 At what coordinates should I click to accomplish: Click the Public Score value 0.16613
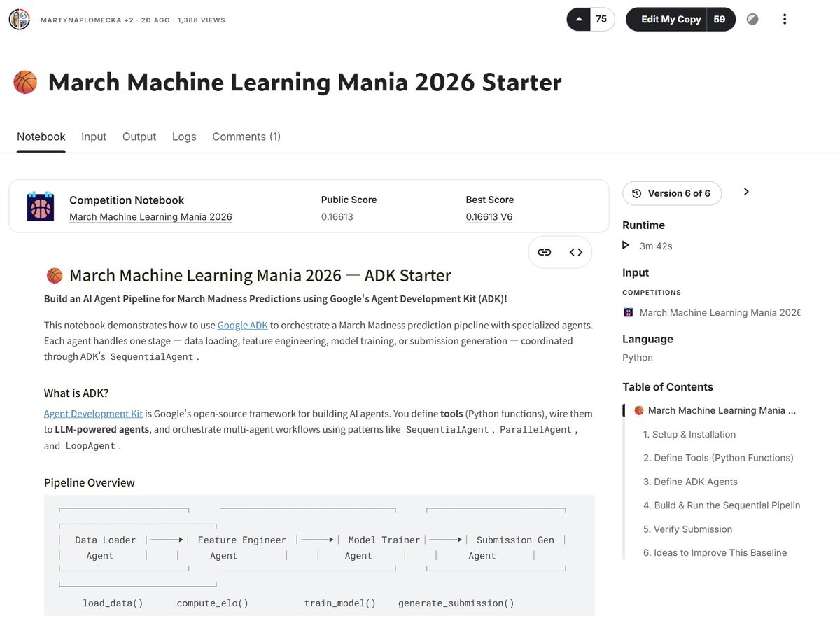(337, 217)
